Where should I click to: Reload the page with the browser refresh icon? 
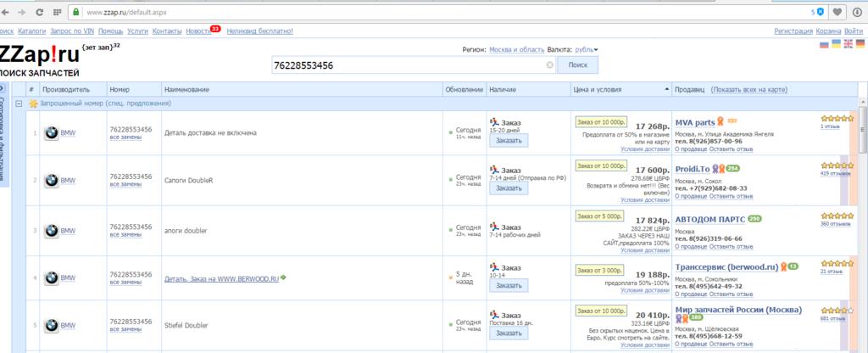39,12
